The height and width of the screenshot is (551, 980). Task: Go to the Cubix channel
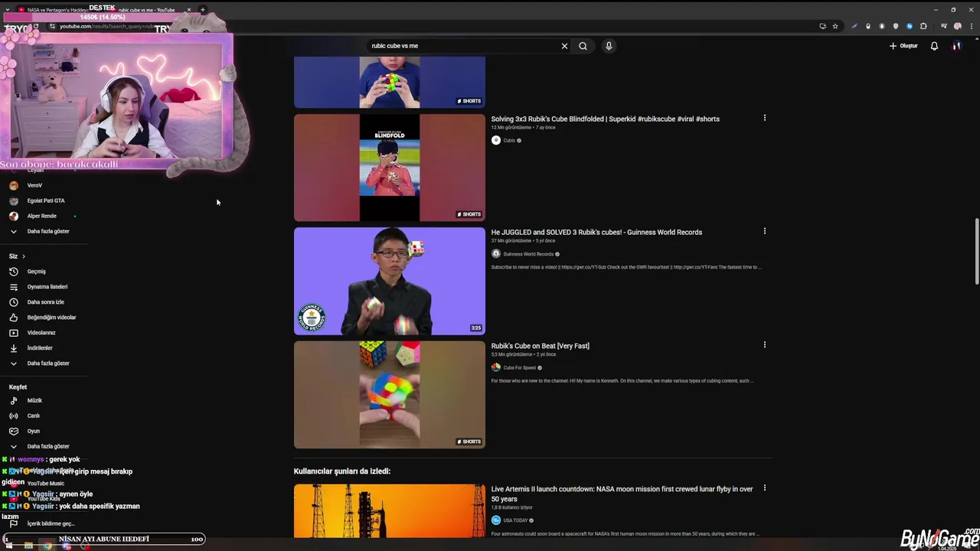tap(509, 141)
